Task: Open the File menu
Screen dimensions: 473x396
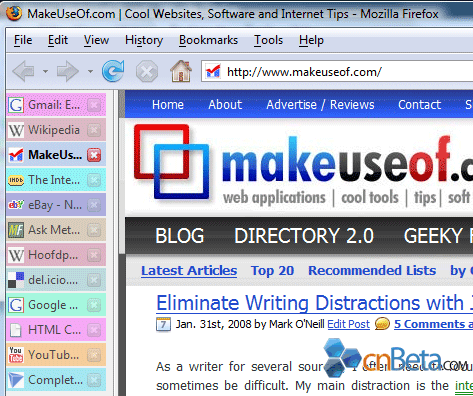Action: [23, 40]
